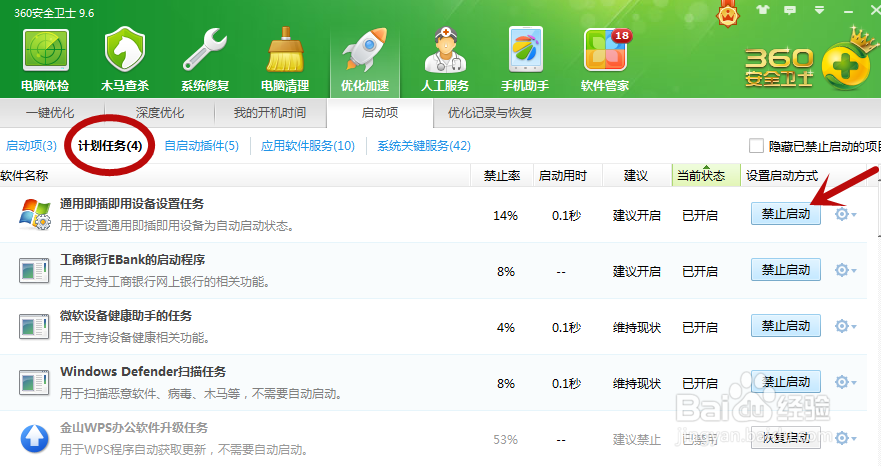Click 恢复启动 for 金山WPS办公软件升级任务

click(785, 438)
